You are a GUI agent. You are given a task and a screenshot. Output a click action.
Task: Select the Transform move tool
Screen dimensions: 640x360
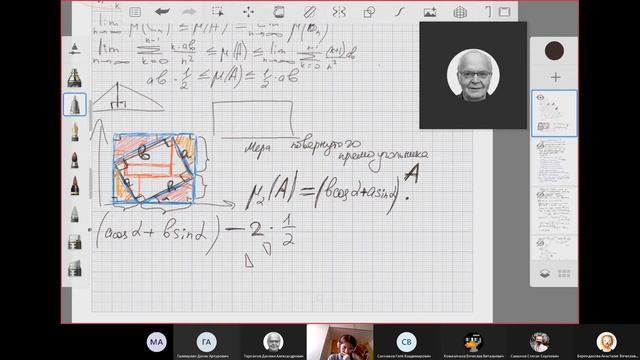[248, 12]
